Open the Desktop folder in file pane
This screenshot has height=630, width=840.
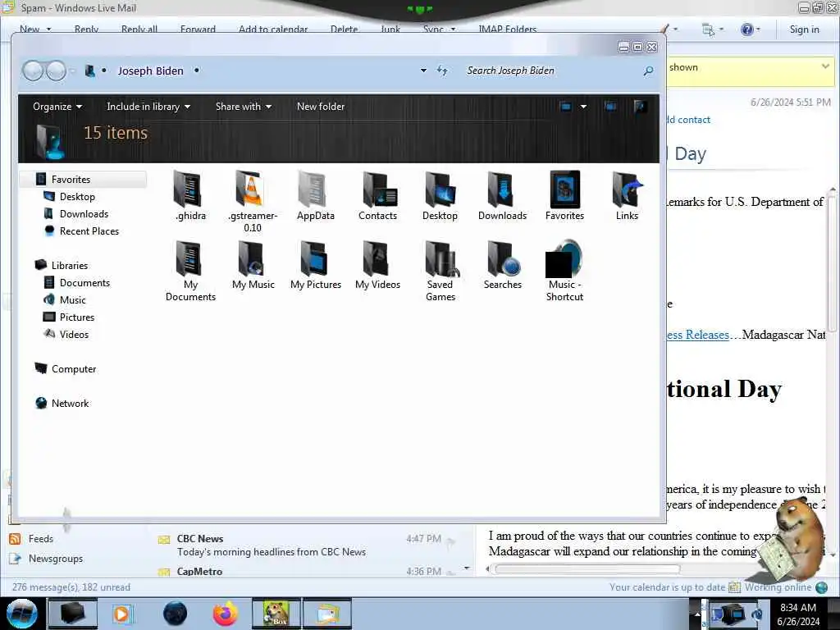coord(440,195)
